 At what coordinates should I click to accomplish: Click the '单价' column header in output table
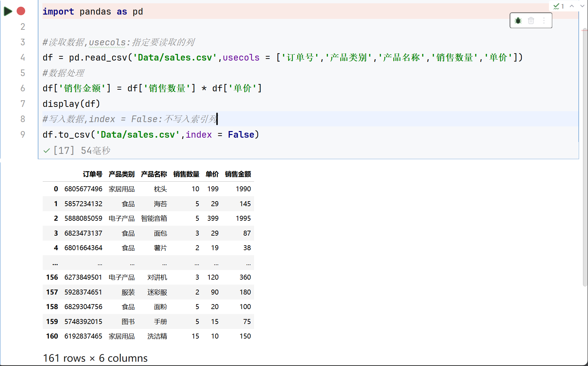212,174
